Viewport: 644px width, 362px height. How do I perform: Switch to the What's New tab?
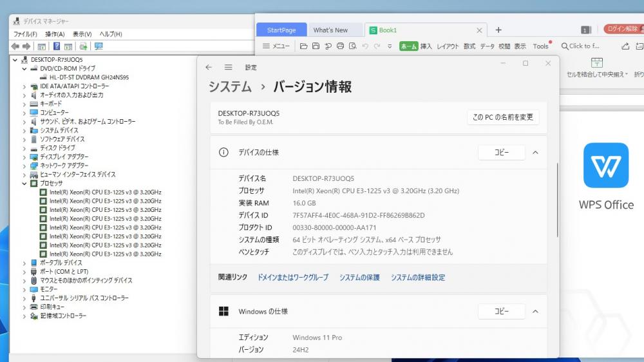330,30
